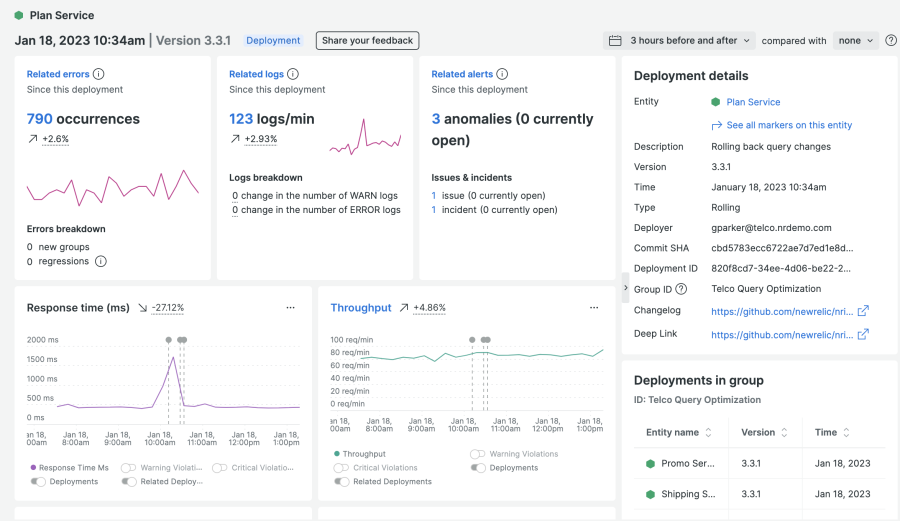The width and height of the screenshot is (900, 521).
Task: Open the Changelog GitHub link
Action: (x=782, y=312)
